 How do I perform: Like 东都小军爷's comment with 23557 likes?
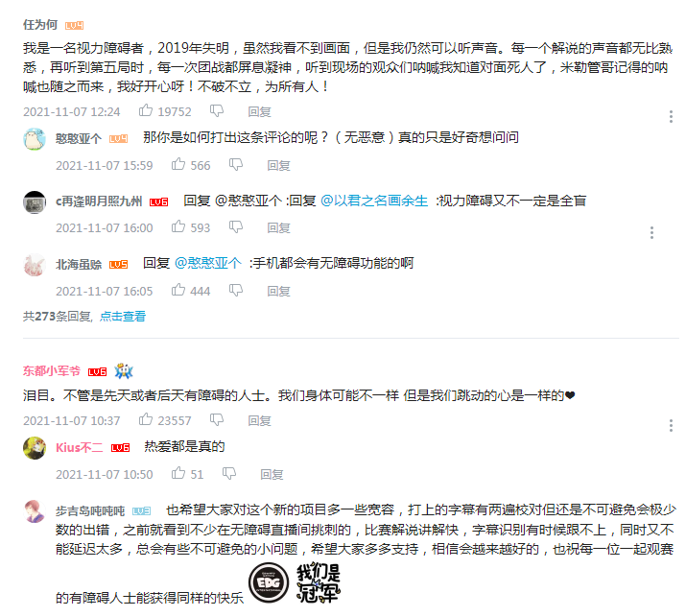coord(146,419)
